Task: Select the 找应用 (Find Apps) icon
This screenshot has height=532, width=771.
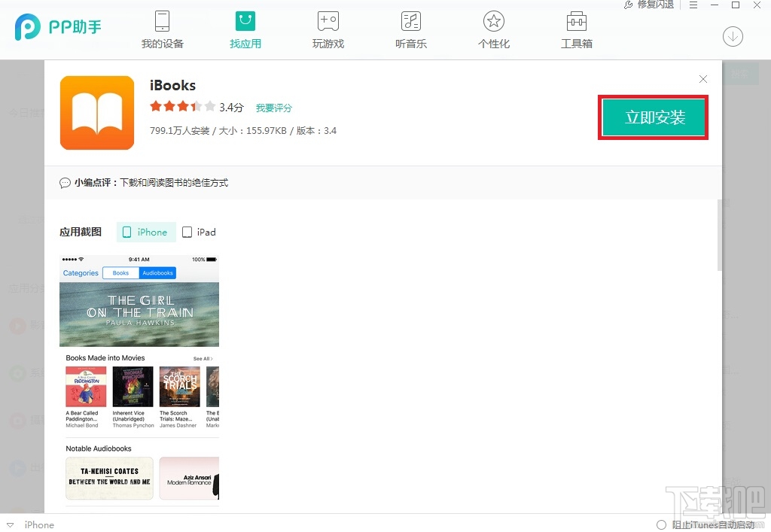Action: coord(245,29)
